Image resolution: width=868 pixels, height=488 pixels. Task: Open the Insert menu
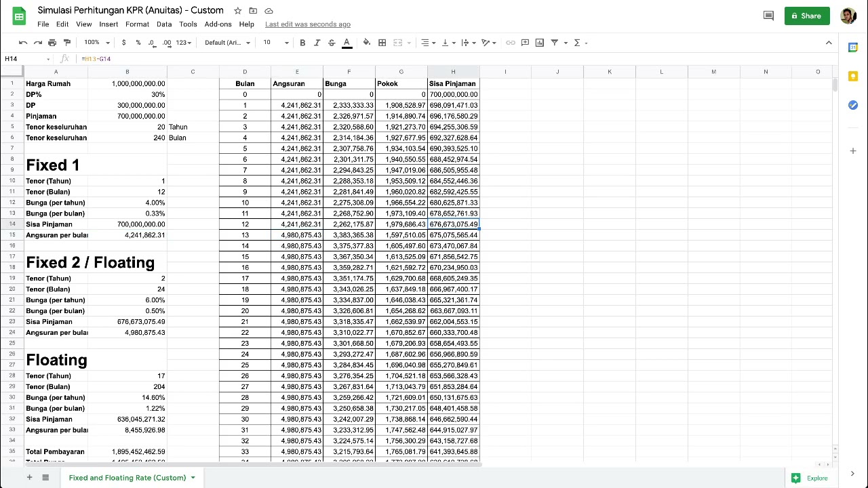click(108, 24)
